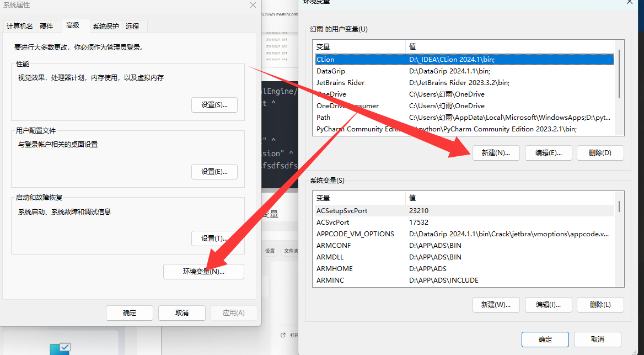Click the open-external icon beside 打开

(283, 335)
